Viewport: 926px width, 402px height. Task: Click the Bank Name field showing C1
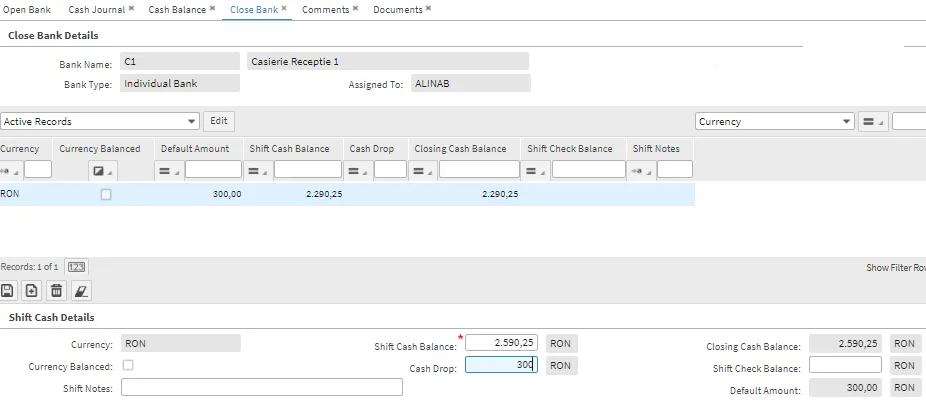click(180, 61)
